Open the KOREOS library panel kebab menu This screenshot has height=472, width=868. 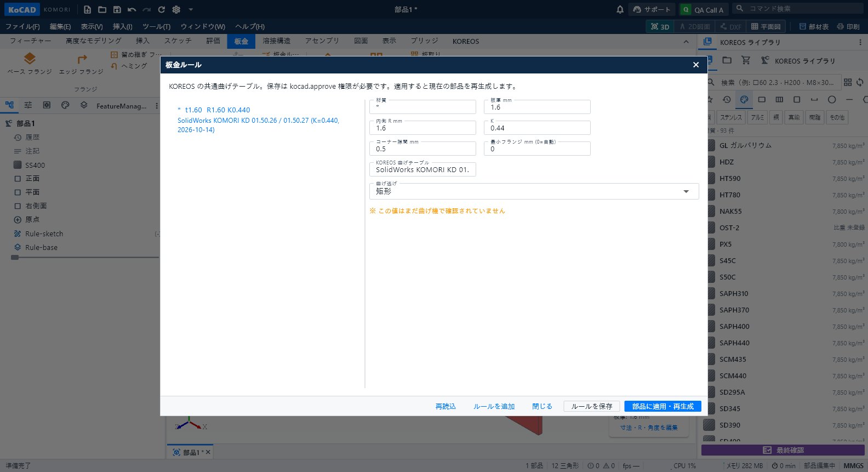pos(860,42)
